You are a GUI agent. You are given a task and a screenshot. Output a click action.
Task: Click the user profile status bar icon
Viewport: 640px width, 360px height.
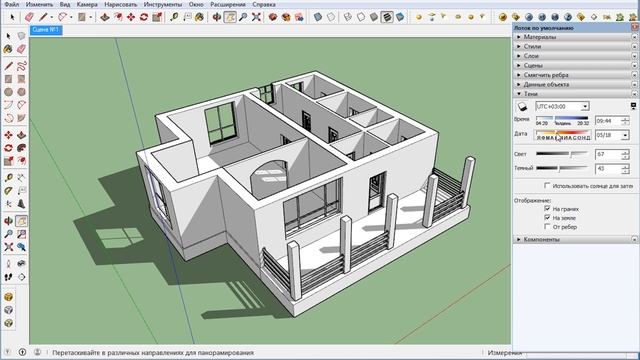[x=37, y=352]
